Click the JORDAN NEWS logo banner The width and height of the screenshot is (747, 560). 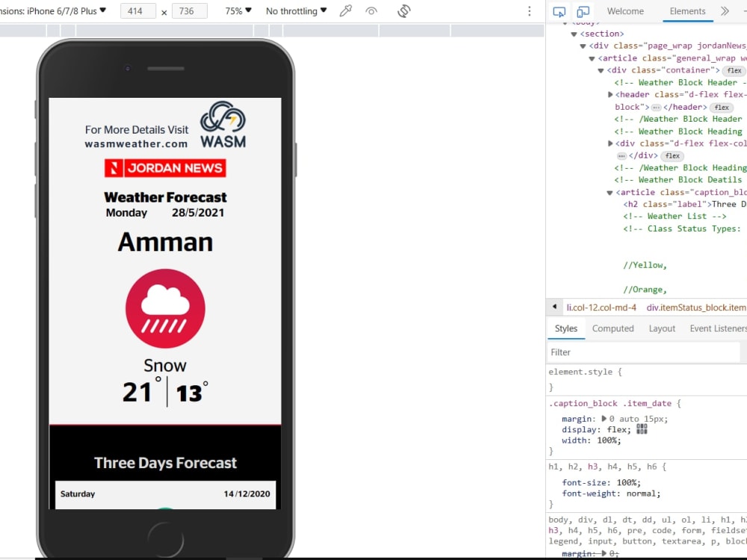(x=165, y=168)
